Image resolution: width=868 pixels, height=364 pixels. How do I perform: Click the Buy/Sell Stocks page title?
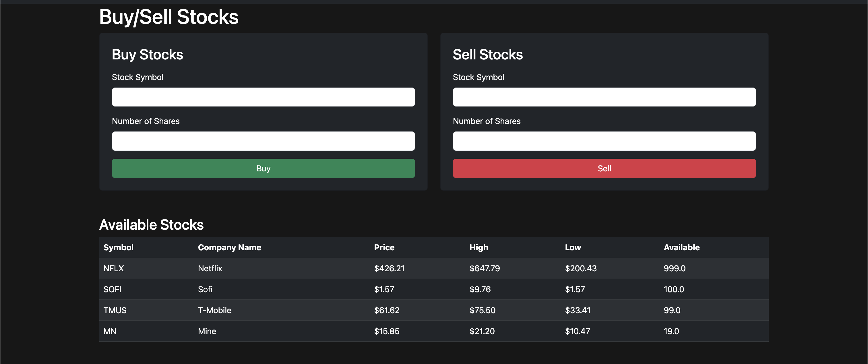168,16
